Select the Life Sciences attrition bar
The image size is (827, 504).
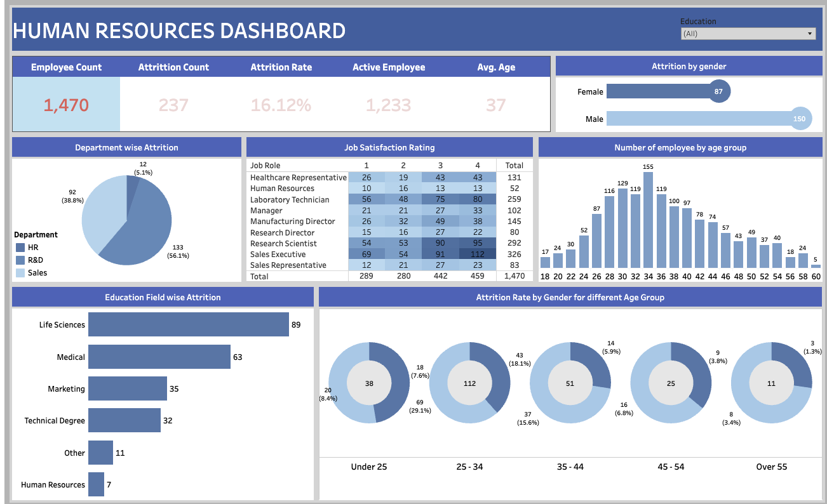click(189, 324)
